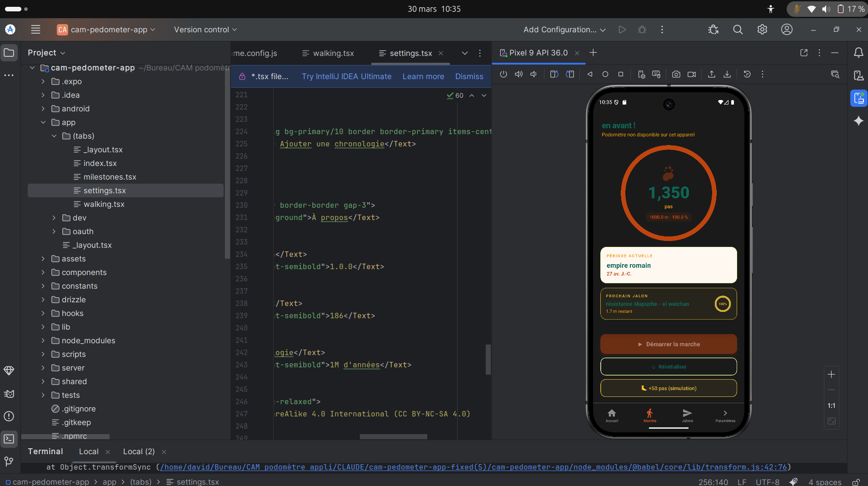
Task: Toggle the Running Devices tool window
Action: pyautogui.click(x=858, y=98)
